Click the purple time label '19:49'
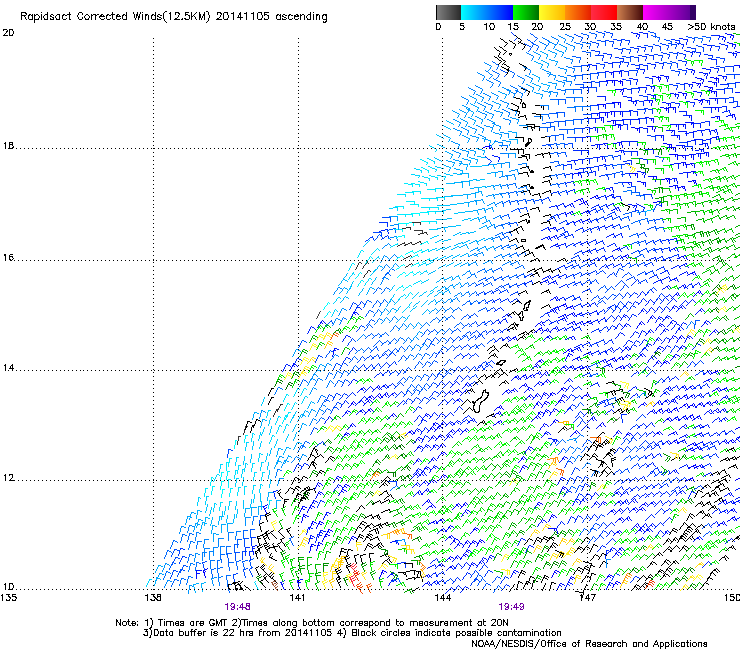The width and height of the screenshot is (740, 650). pyautogui.click(x=511, y=607)
